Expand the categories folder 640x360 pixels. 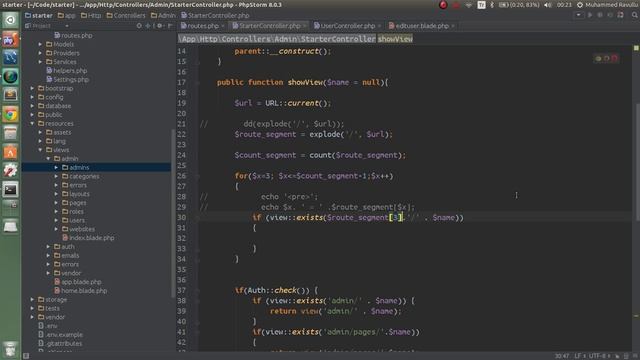tap(56, 176)
